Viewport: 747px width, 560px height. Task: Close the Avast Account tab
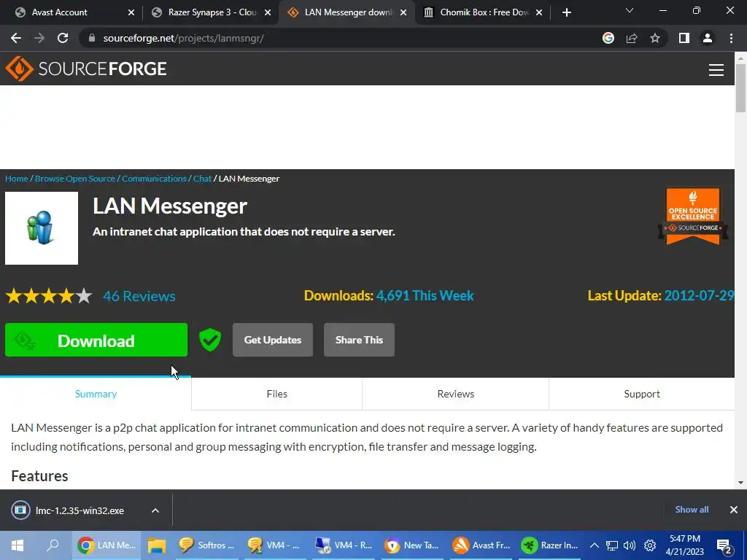[131, 12]
